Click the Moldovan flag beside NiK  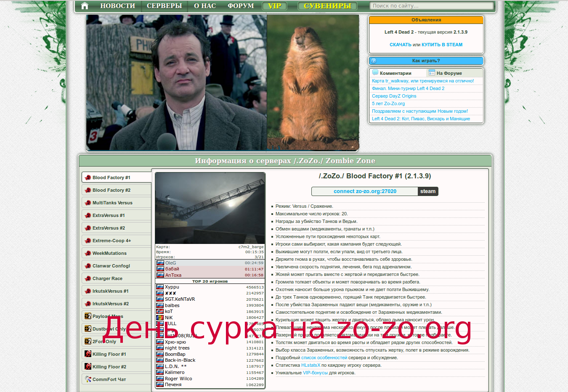pos(160,318)
